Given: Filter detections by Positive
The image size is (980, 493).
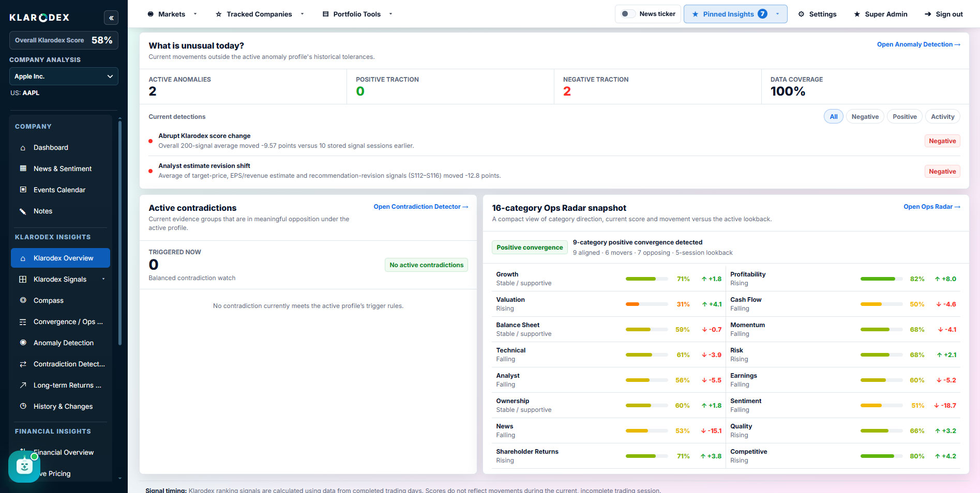Looking at the screenshot, I should click(x=904, y=117).
